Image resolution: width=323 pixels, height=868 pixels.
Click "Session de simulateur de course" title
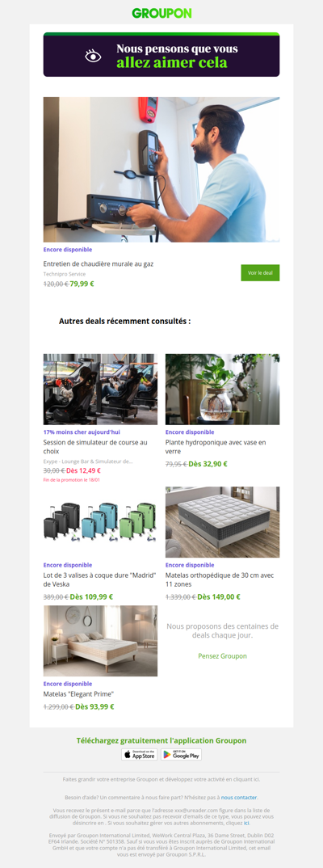point(95,447)
